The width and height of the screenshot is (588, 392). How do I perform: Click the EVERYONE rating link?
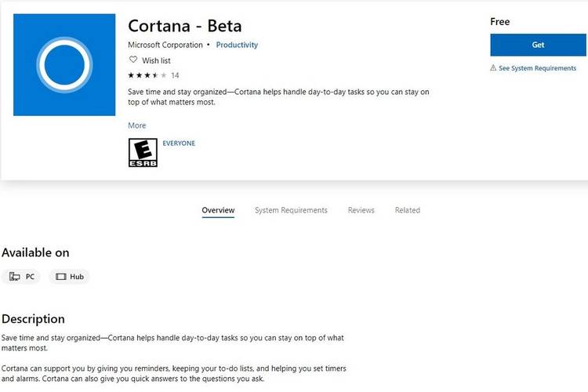pos(179,143)
